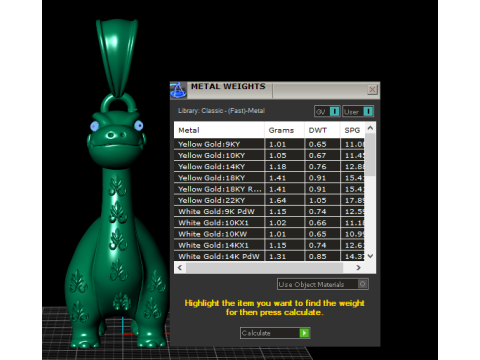Select the Yellow Gold:10KY row
This screenshot has height=360, width=480.
click(x=269, y=155)
